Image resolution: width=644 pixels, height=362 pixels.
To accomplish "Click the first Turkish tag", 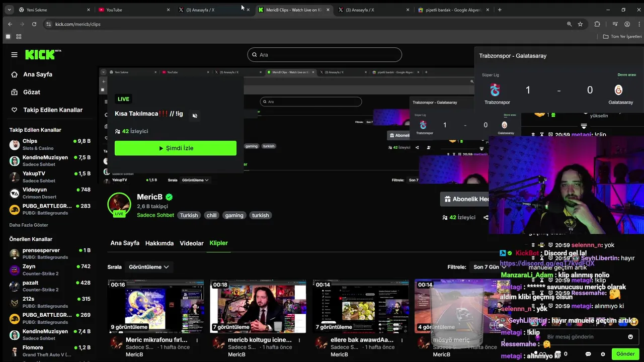I will coord(189,215).
